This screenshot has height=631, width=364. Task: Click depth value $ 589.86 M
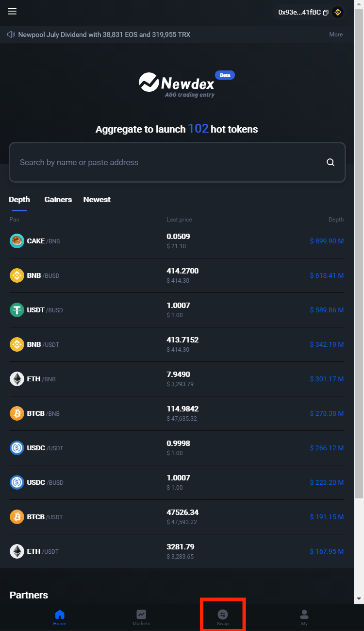(327, 310)
